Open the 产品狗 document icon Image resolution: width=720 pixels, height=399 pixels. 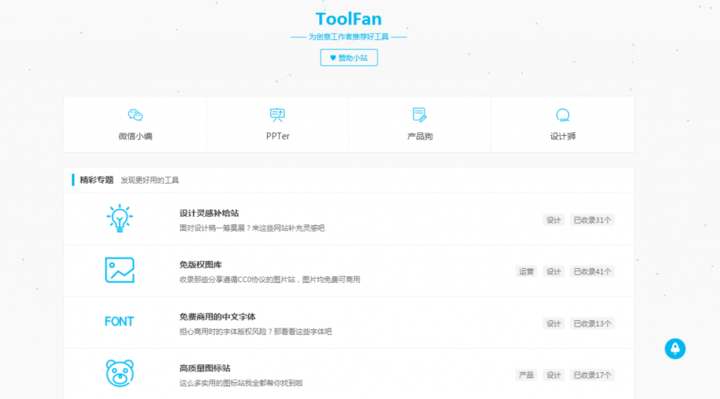click(x=420, y=115)
